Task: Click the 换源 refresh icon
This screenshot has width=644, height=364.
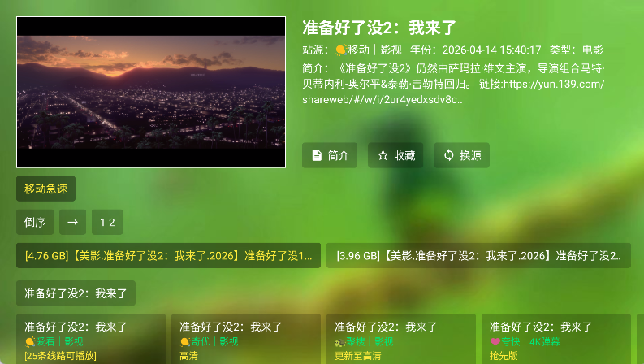Action: (449, 155)
